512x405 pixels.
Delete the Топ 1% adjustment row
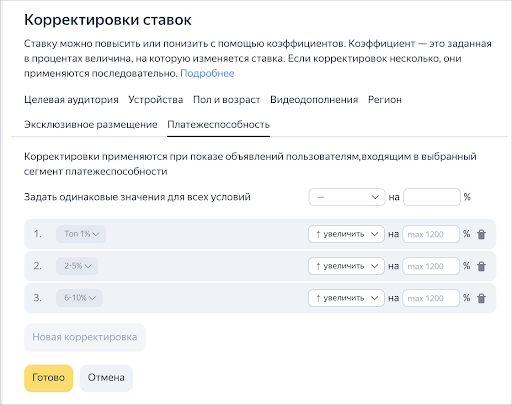481,234
